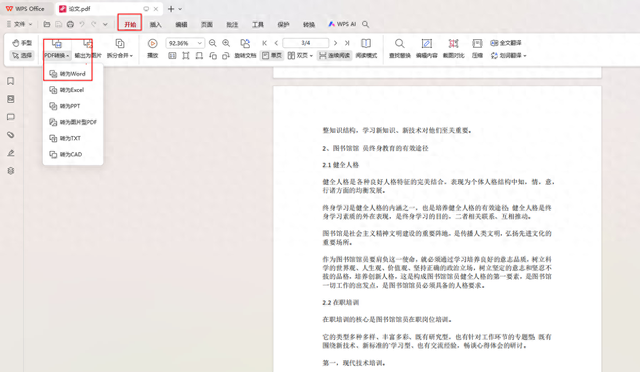The width and height of the screenshot is (640, 372).
Task: Click the actual size view icon below zoom box
Action: pos(172,56)
